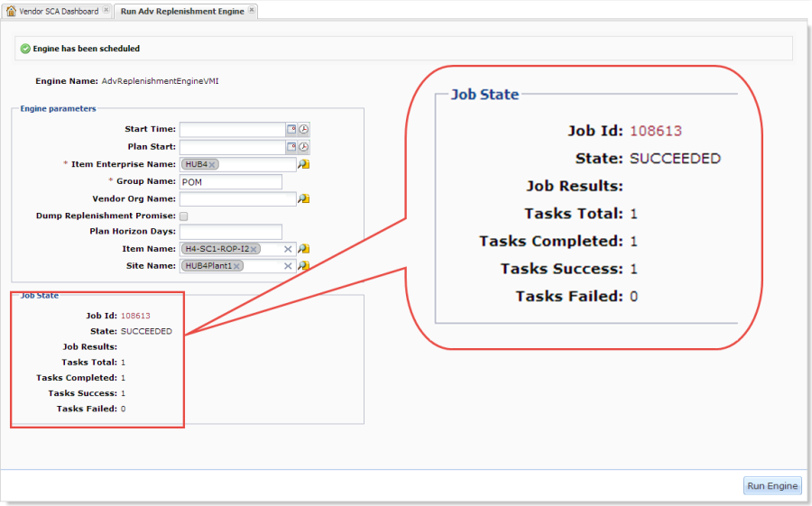
Task: Click the Run Engine button
Action: coord(772,486)
